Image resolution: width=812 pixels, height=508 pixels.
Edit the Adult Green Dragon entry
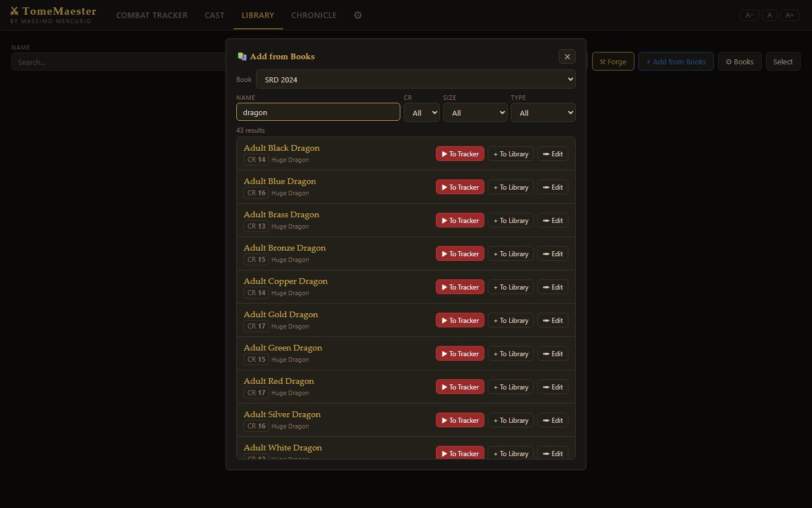(x=553, y=353)
